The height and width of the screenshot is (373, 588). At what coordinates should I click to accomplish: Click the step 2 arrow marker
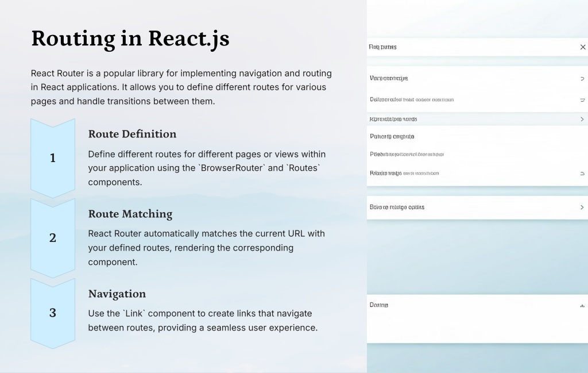tap(53, 238)
